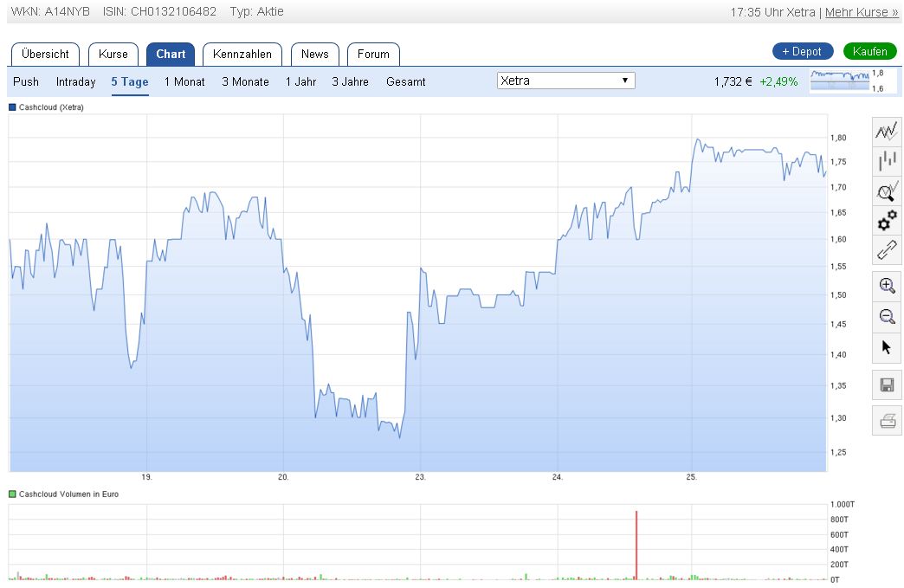Select the trendline drawing tool

pyautogui.click(x=886, y=251)
